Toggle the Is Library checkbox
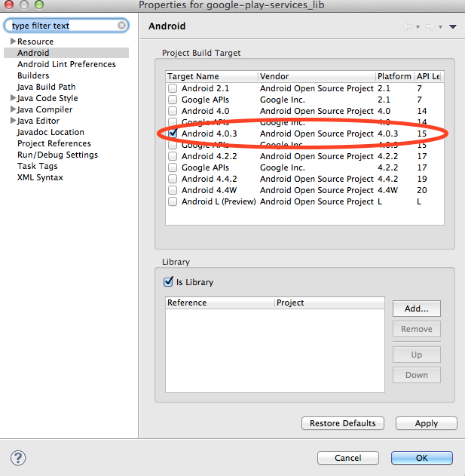 point(168,282)
